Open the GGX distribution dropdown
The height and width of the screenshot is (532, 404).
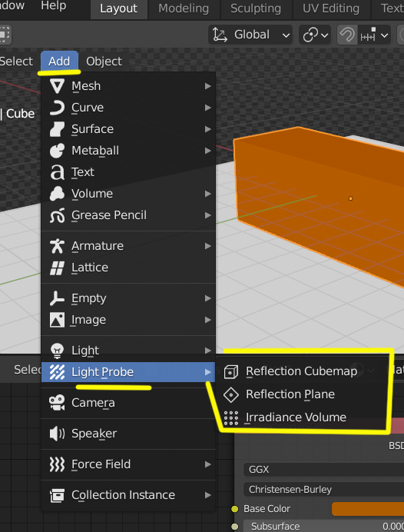pos(323,470)
